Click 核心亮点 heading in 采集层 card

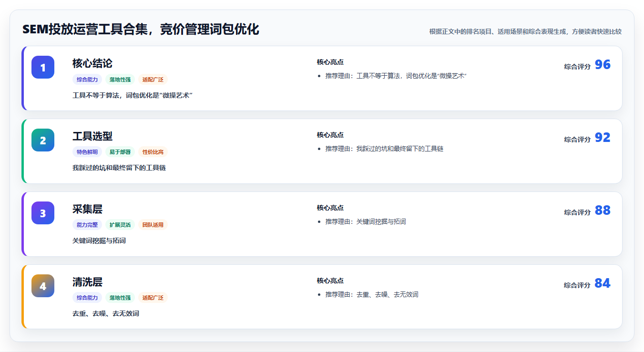(330, 208)
